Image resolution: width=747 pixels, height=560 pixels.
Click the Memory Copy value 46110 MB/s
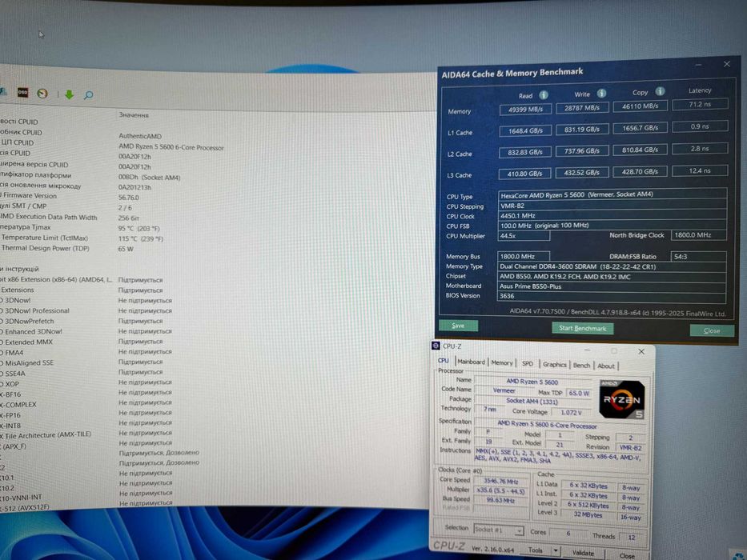641,106
